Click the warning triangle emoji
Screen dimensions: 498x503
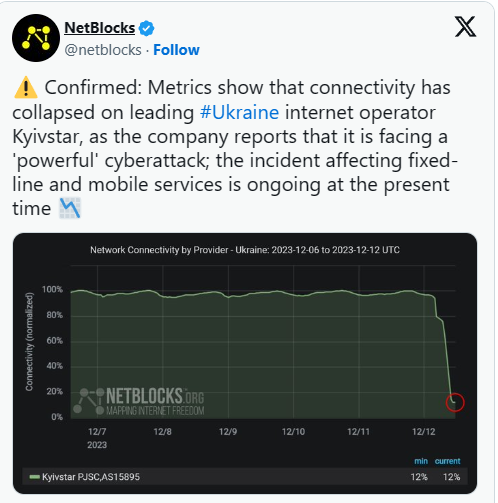pyautogui.click(x=26, y=88)
